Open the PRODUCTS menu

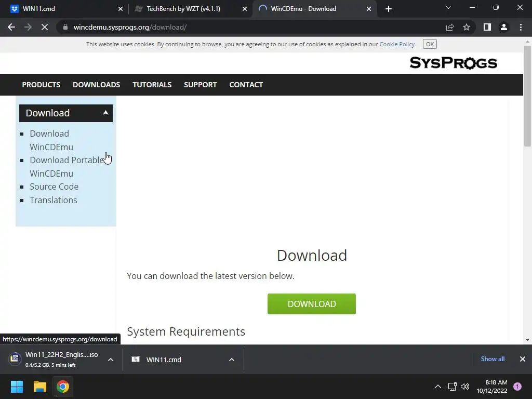(41, 85)
